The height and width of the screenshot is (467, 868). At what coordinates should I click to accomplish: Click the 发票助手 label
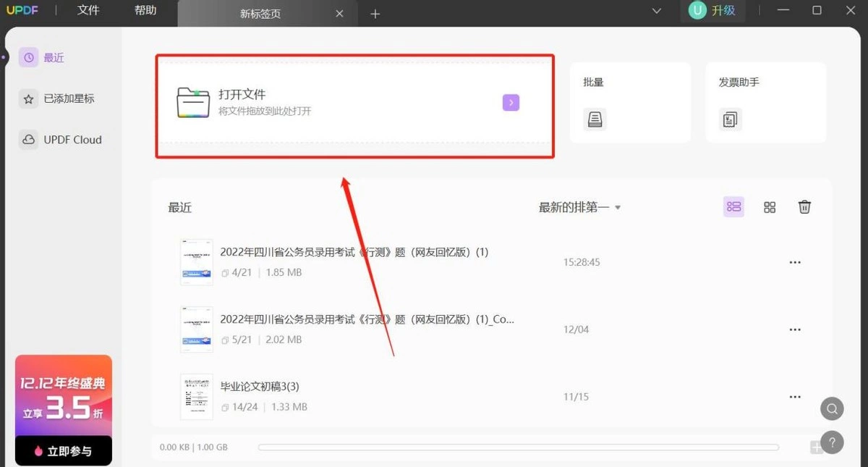click(739, 82)
